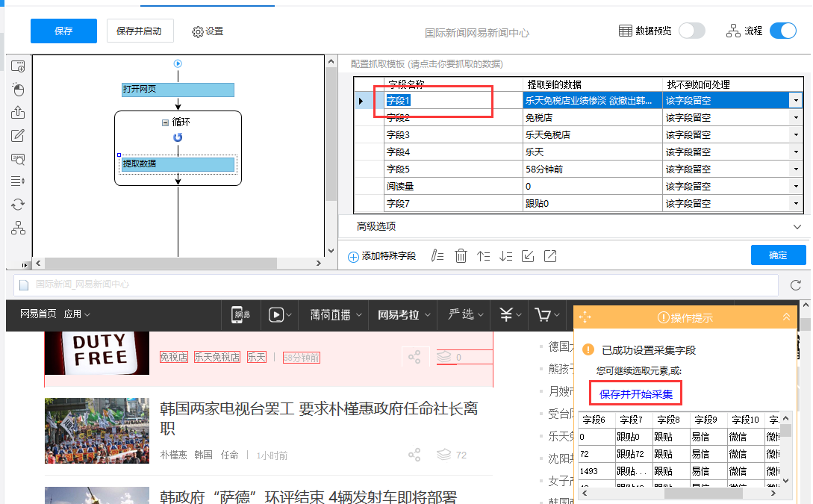The height and width of the screenshot is (504, 813).
Task: Click the 保存并开始采集 link
Action: (x=635, y=394)
